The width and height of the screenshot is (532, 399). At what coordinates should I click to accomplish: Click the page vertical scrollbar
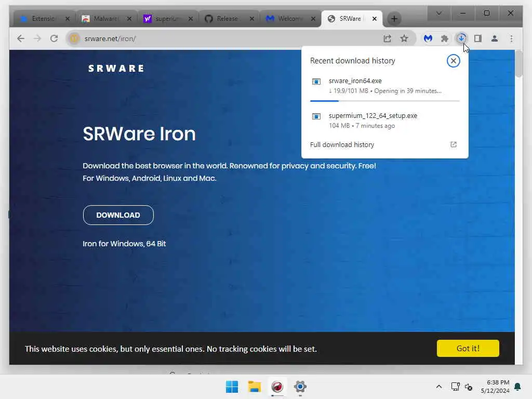pyautogui.click(x=518, y=64)
